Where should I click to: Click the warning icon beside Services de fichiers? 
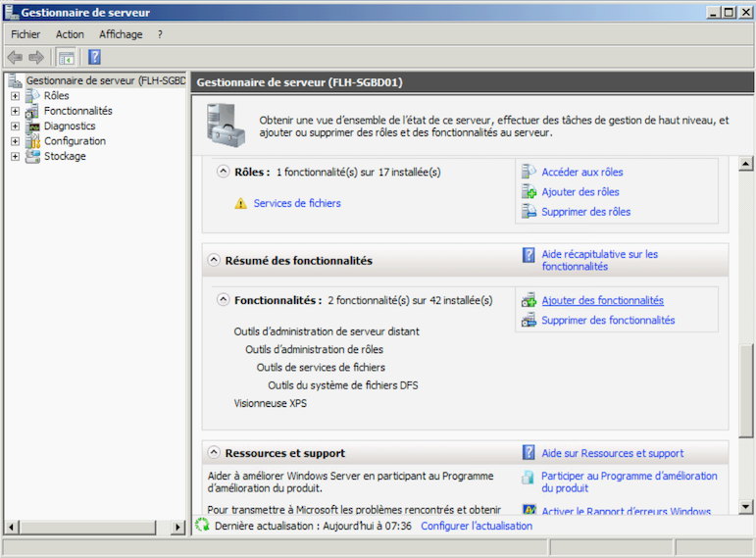240,204
